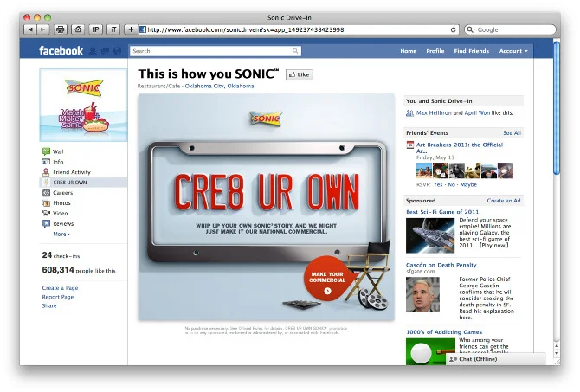Open the Wall section label

pos(58,151)
